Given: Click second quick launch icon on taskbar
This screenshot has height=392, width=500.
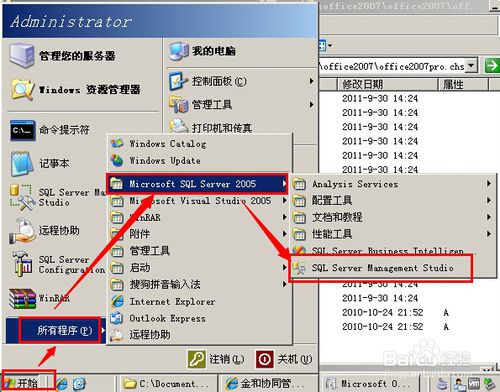Looking at the screenshot, I should pyautogui.click(x=79, y=384).
